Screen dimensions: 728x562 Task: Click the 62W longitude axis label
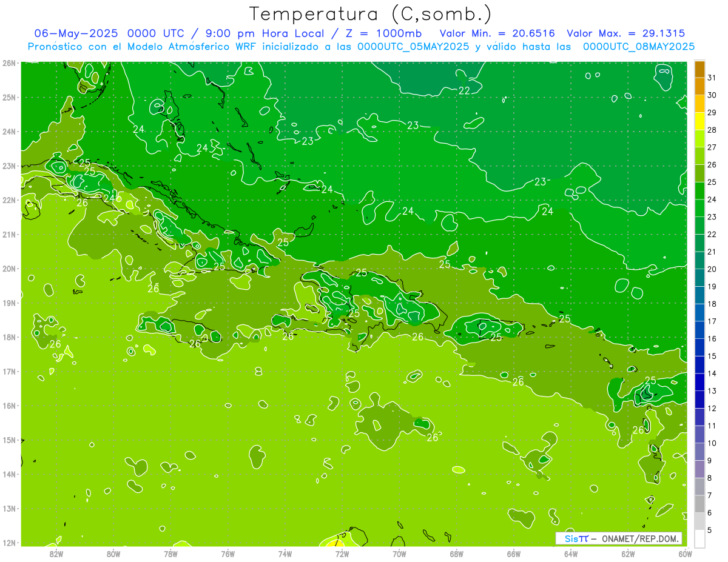coord(628,553)
